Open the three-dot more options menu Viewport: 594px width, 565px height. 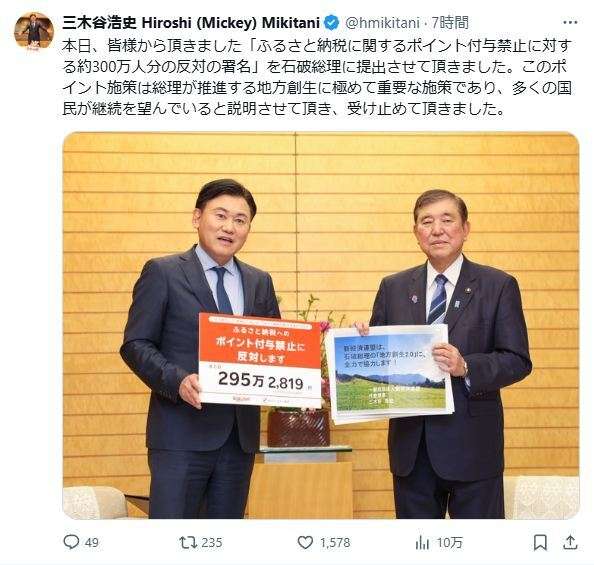[570, 23]
